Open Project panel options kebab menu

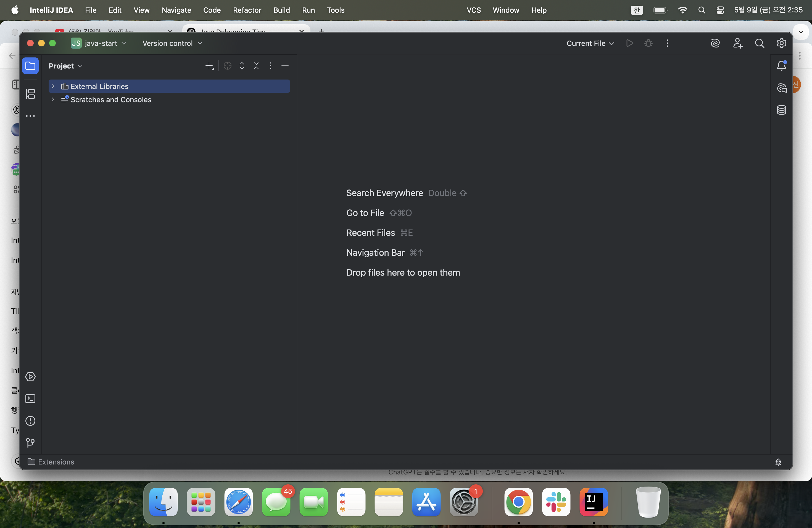coord(271,66)
